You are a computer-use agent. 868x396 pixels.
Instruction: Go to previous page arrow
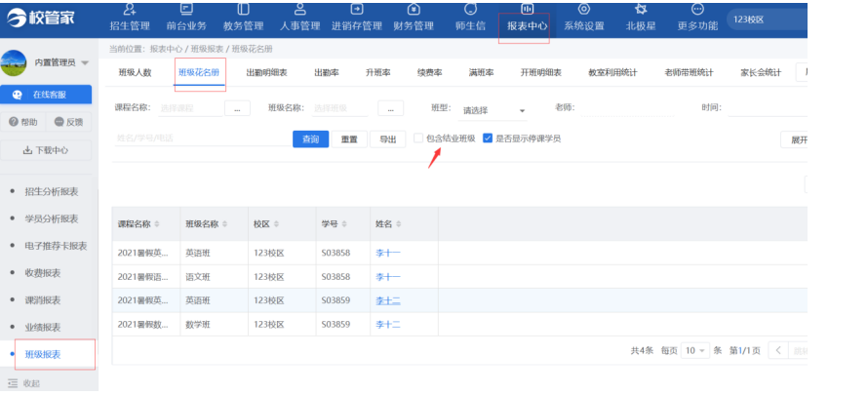click(778, 350)
